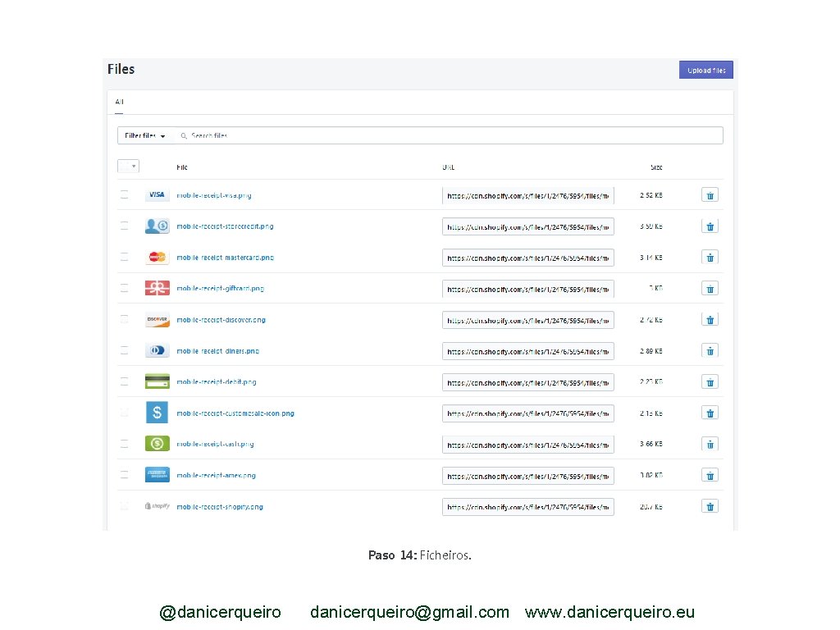Image resolution: width=840 pixels, height=630 pixels.
Task: Open the mobile-receipt-giftcard.png file link
Action: pyautogui.click(x=220, y=289)
